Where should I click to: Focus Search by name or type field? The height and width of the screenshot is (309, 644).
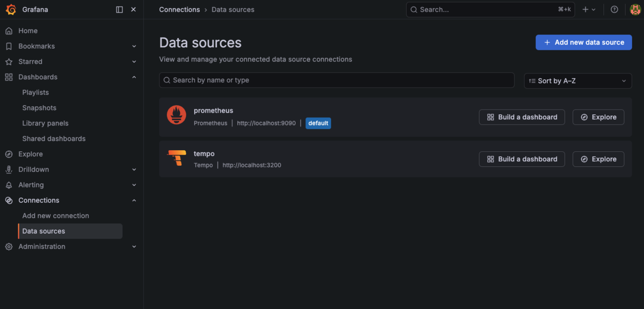[336, 80]
